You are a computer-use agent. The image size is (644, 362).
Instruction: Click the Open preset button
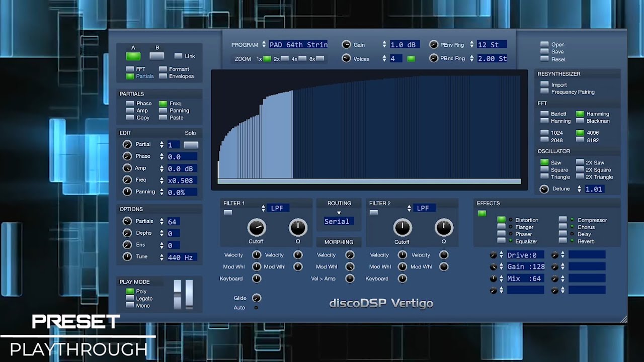pyautogui.click(x=544, y=45)
